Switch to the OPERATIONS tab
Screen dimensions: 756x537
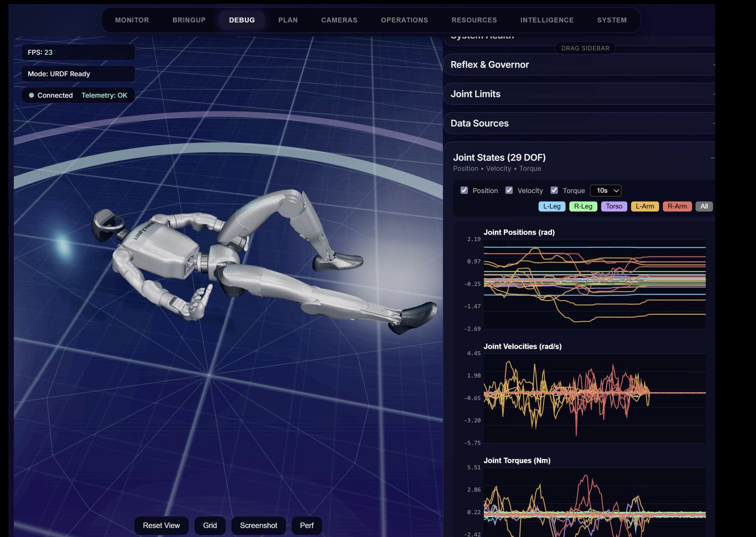coord(404,20)
